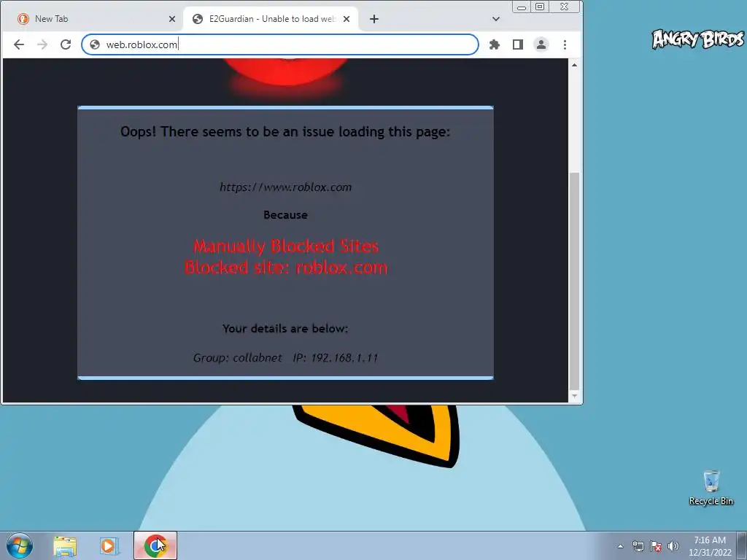Close the E2Guardian tab
The width and height of the screenshot is (747, 560).
coord(347,19)
